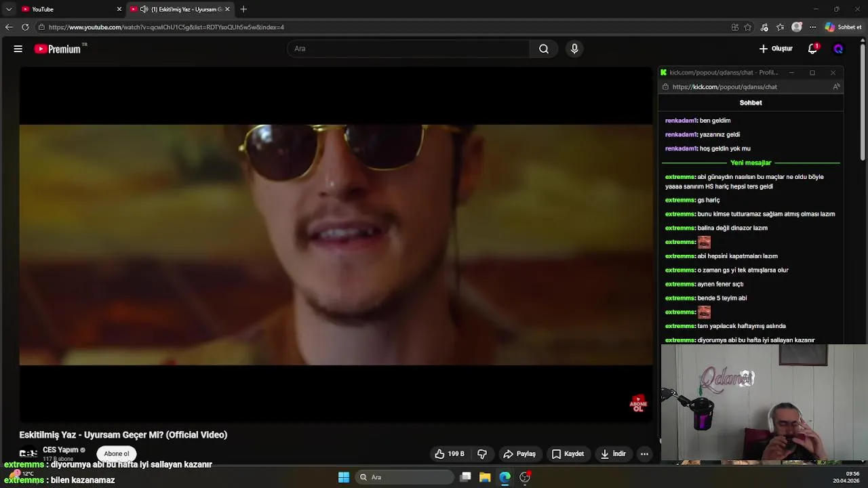Open a new browser tab
This screenshot has width=868, height=488.
tap(243, 9)
